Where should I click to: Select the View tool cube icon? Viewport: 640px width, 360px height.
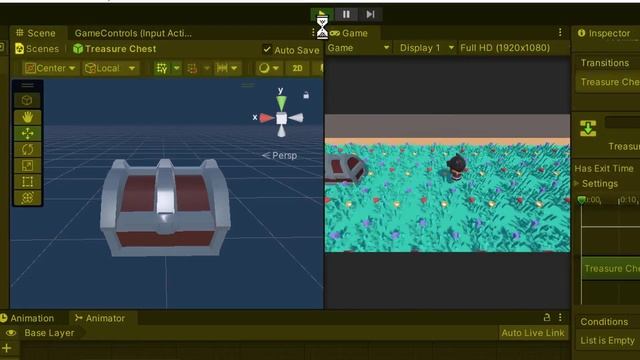tap(27, 100)
